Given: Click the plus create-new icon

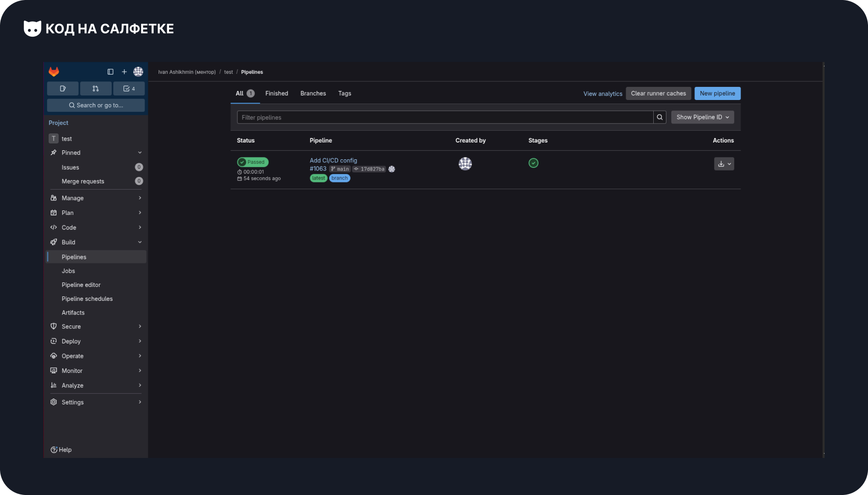Looking at the screenshot, I should click(124, 71).
